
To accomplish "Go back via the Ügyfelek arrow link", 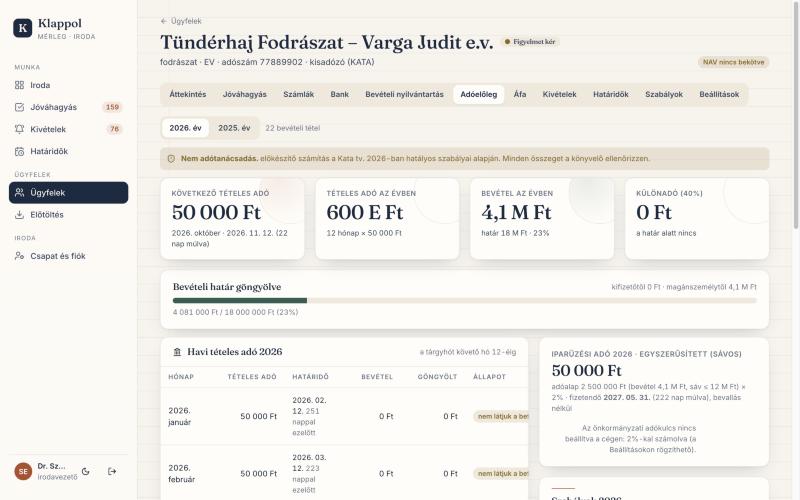I will pos(181,21).
